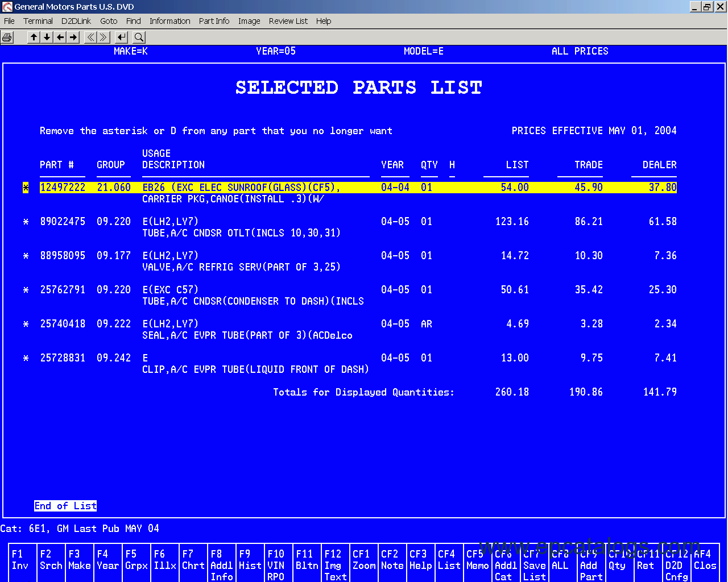728x582 pixels.
Task: Click the CF9 Add Part button
Action: [591, 565]
